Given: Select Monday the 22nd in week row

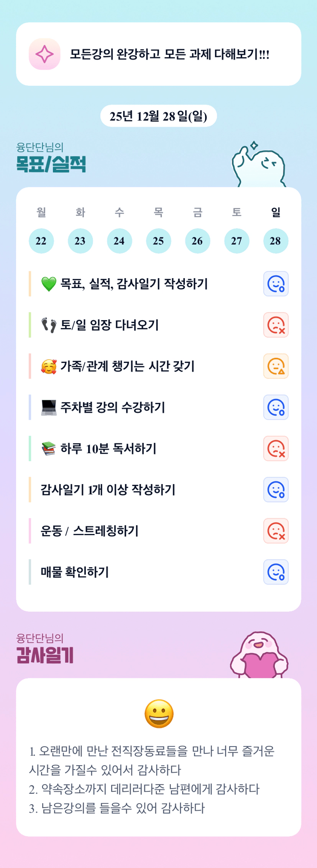Looking at the screenshot, I should [41, 241].
